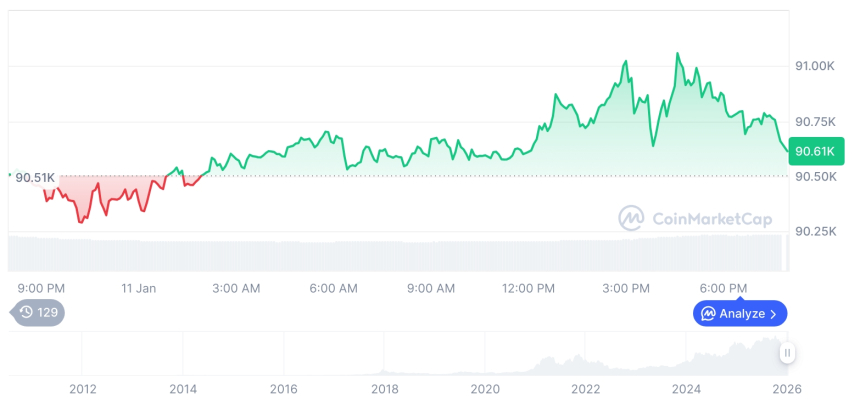The width and height of the screenshot is (860, 401).
Task: Click the green 90.61K current price tag
Action: pos(816,151)
